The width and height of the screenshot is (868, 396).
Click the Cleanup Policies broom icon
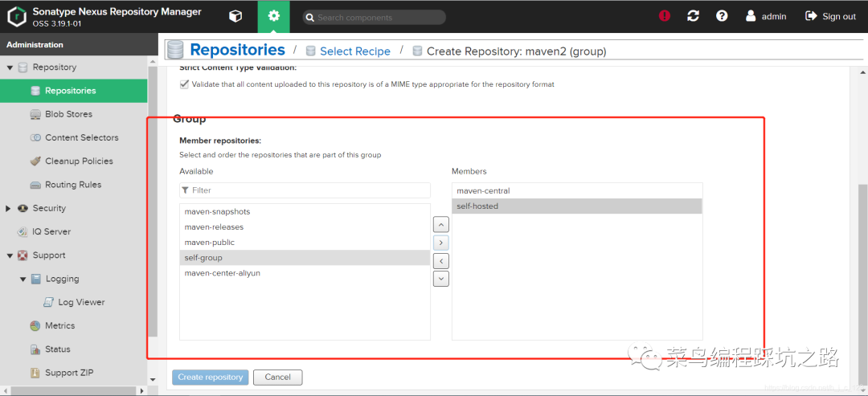pos(35,161)
